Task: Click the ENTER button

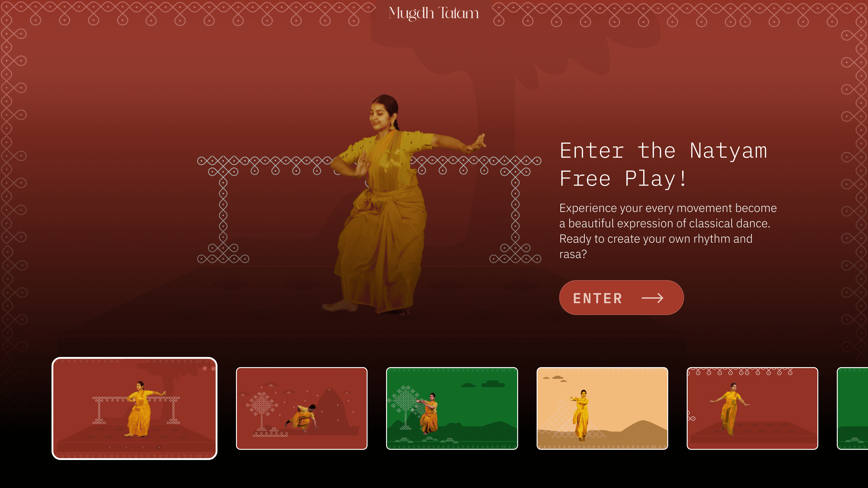Action: click(621, 298)
